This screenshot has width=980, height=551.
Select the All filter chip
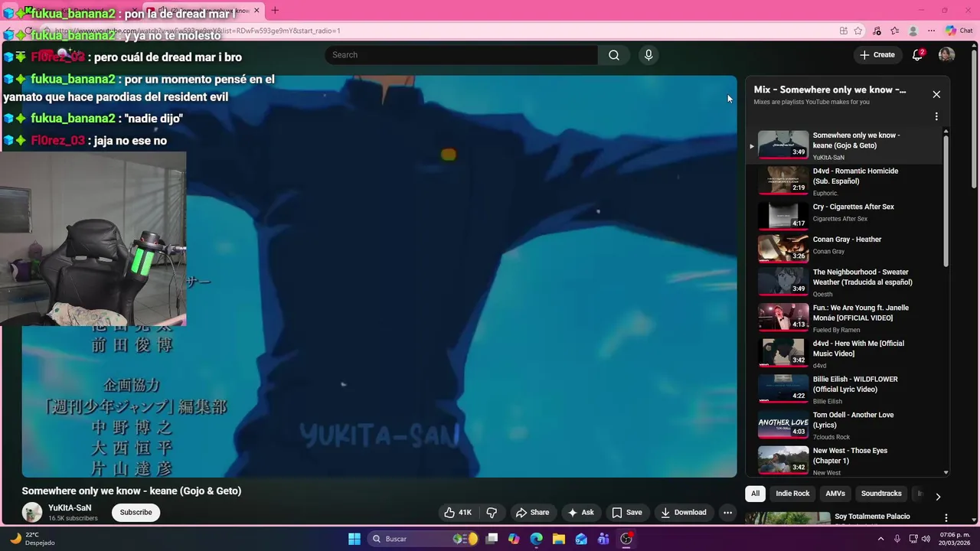pos(755,494)
